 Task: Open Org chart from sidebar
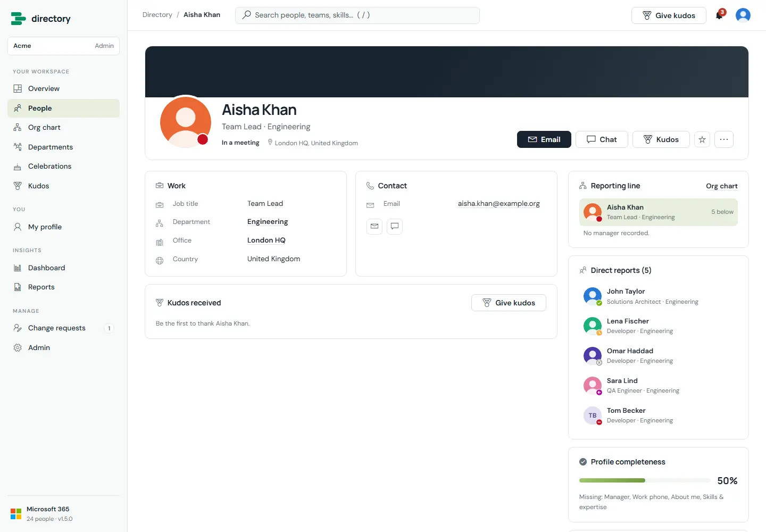63,128
